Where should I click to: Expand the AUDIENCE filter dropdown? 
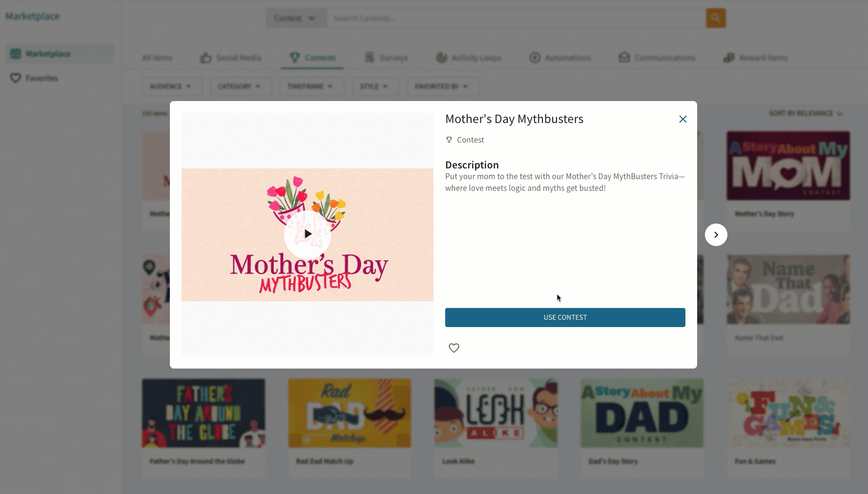(x=170, y=86)
